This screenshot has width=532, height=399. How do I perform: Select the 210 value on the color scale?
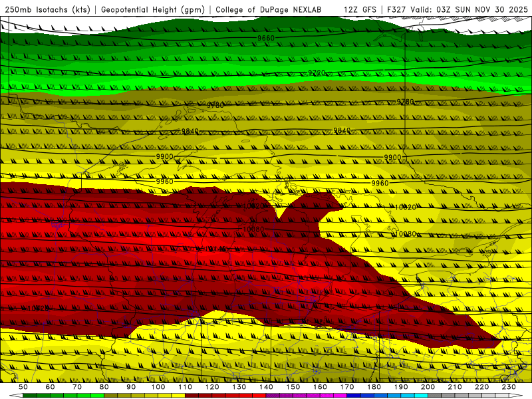pyautogui.click(x=455, y=387)
